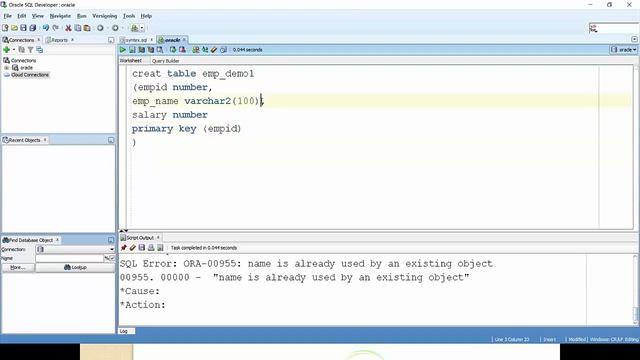The width and height of the screenshot is (640, 360).
Task: Apply filter in Connections panel
Action: tap(31, 50)
